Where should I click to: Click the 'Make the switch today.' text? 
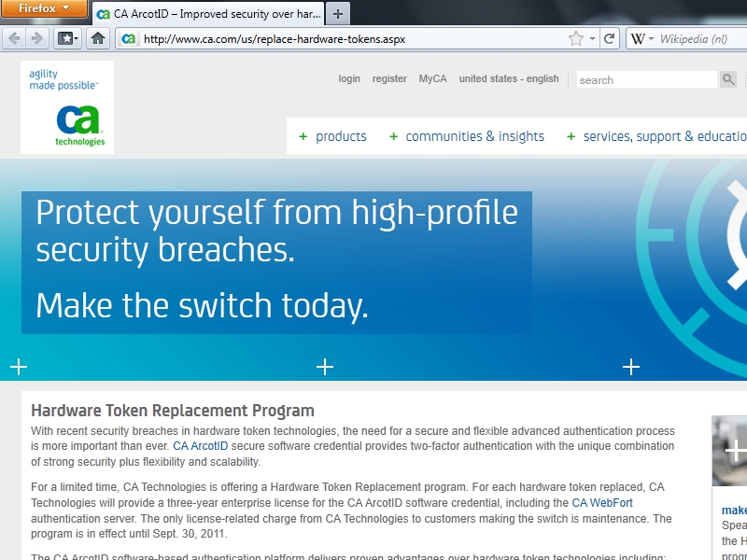click(202, 306)
